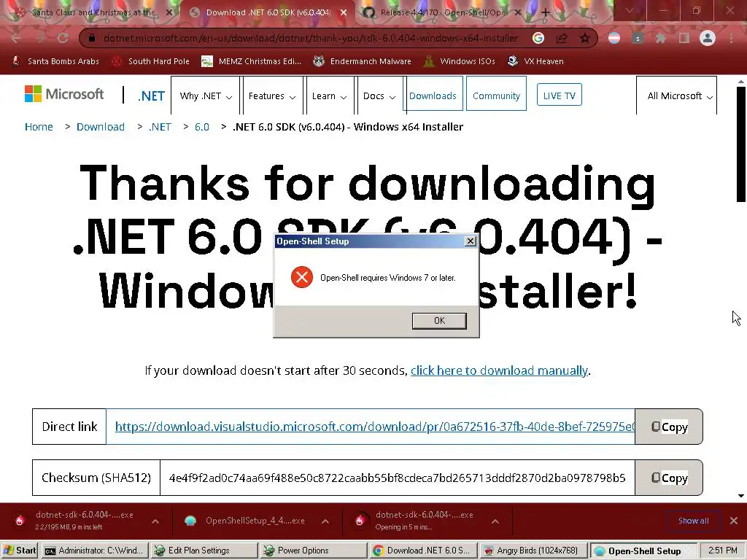Expand options for the dotnet-sdk download opening
747x560 pixels.
click(495, 521)
